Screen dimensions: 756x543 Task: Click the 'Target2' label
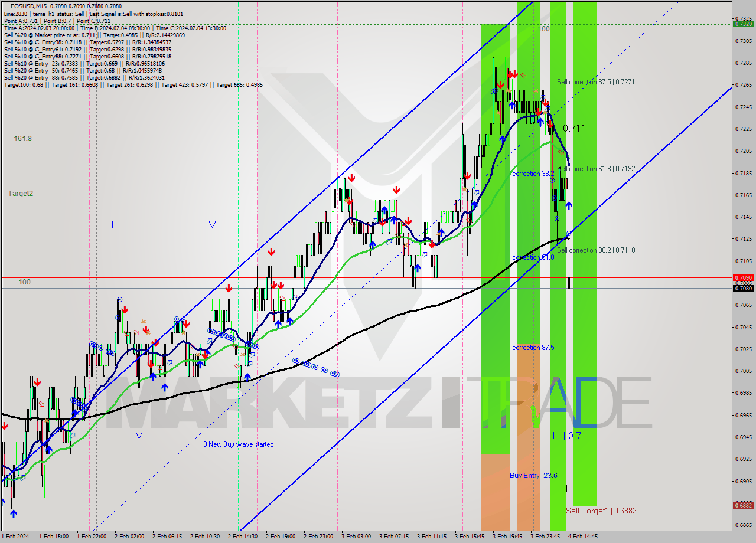tap(21, 193)
